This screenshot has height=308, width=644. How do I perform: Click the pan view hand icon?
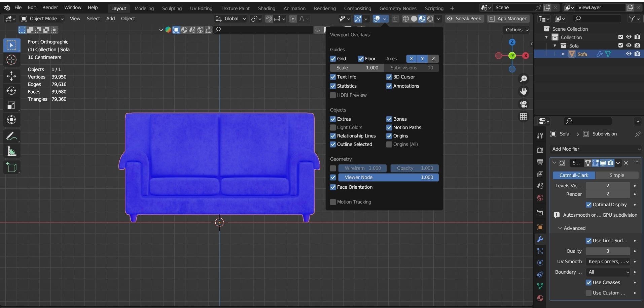(524, 91)
